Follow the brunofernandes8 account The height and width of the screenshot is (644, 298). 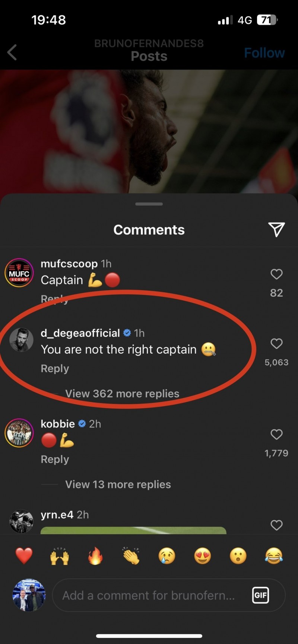(264, 53)
